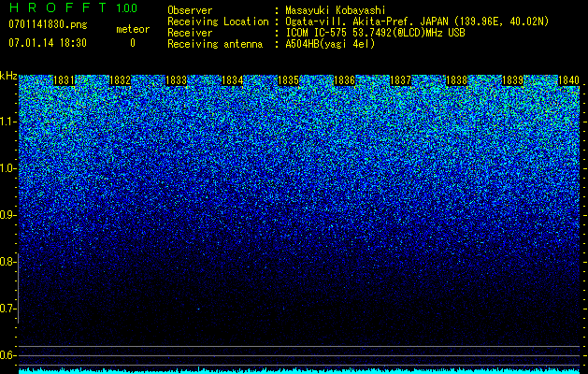Screen dimensions: 588x374
Task: Click the 1.0 kHz axis label
Action: tap(7, 169)
